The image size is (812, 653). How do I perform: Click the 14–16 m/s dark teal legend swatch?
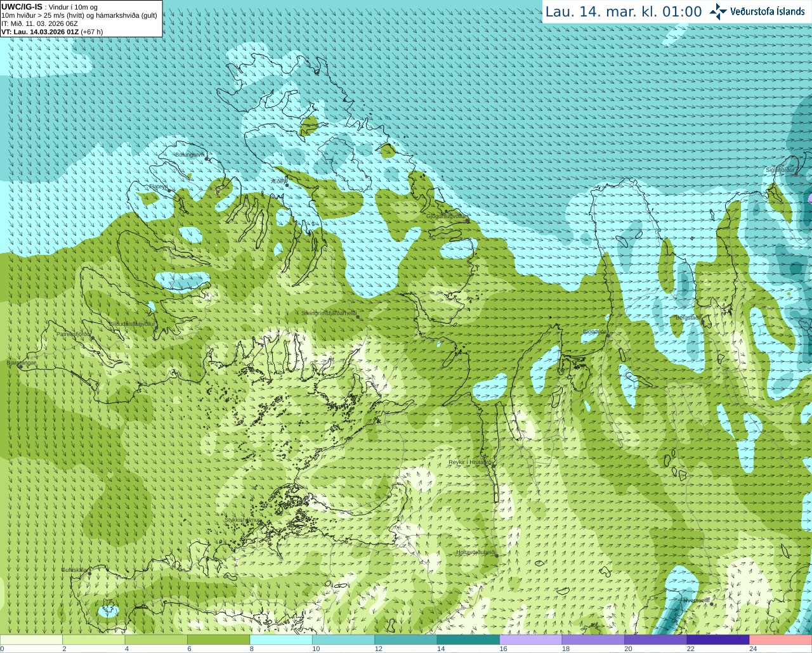click(x=468, y=640)
